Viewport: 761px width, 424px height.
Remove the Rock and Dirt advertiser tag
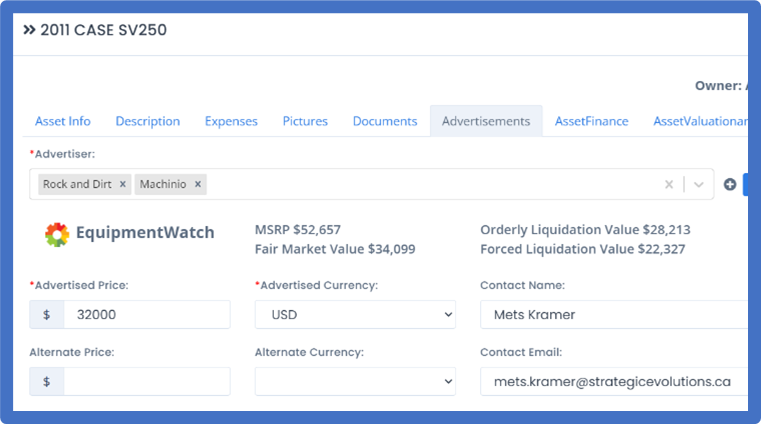pos(123,184)
